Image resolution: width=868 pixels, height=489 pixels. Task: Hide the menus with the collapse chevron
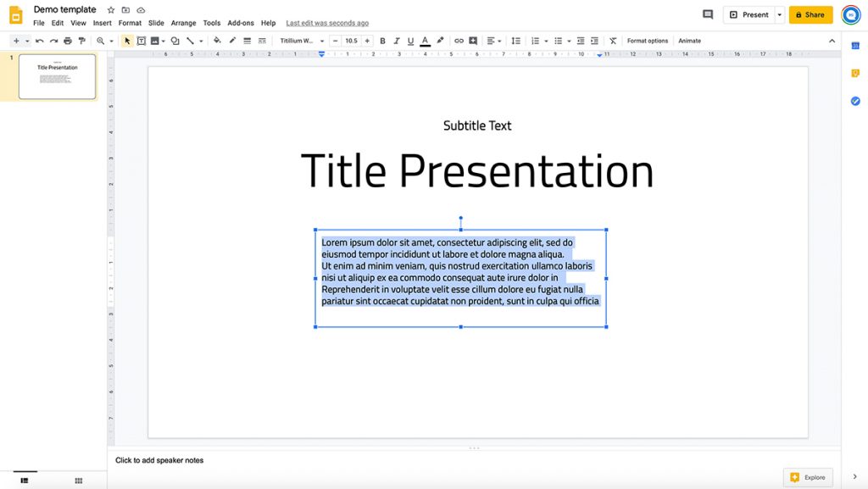coord(832,41)
